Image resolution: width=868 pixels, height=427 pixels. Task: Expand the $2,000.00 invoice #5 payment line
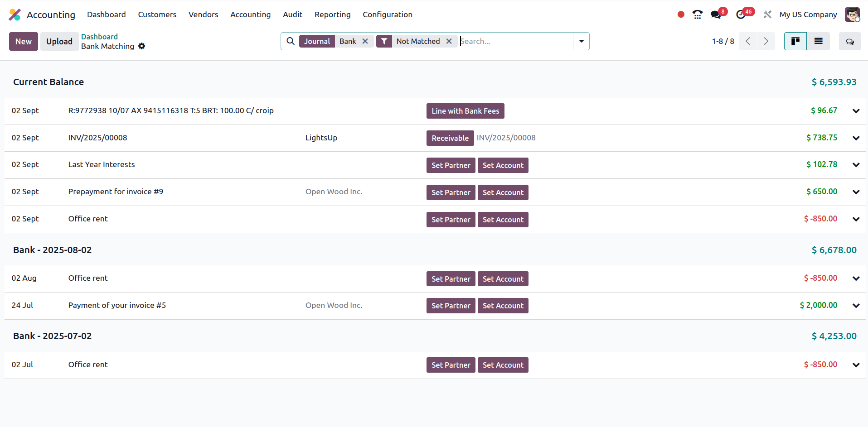coord(856,306)
